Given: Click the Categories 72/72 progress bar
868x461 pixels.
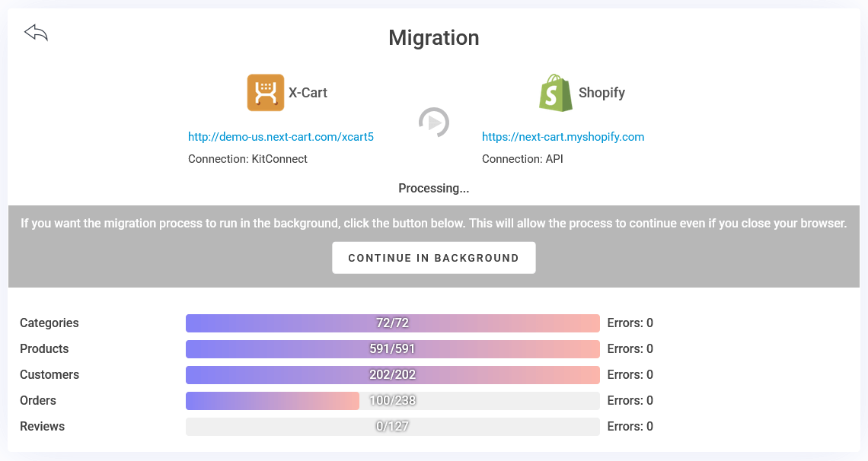Looking at the screenshot, I should click(x=392, y=323).
